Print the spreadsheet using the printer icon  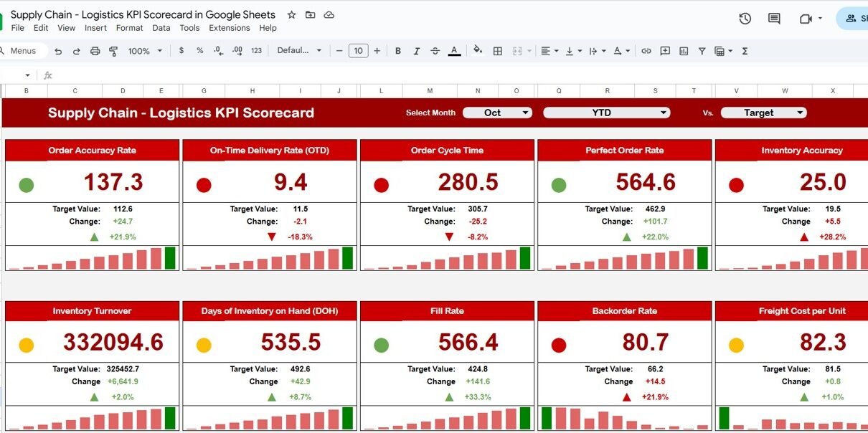pos(95,51)
